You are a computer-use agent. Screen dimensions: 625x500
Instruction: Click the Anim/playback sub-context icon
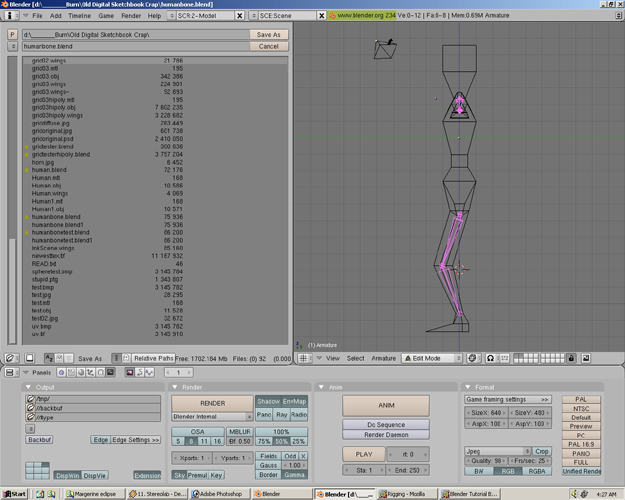tap(140, 372)
